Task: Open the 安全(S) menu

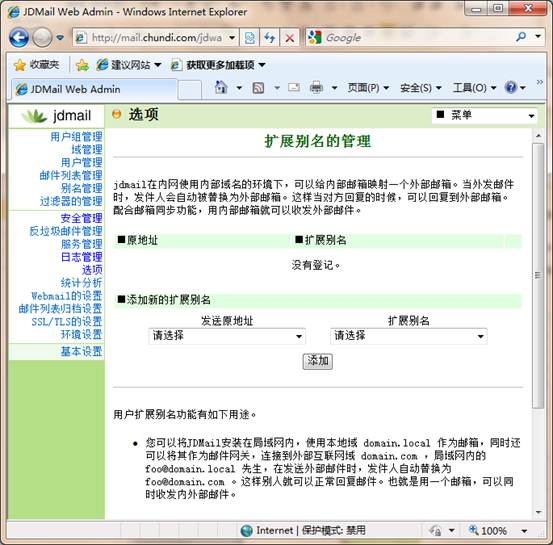Action: tap(420, 87)
